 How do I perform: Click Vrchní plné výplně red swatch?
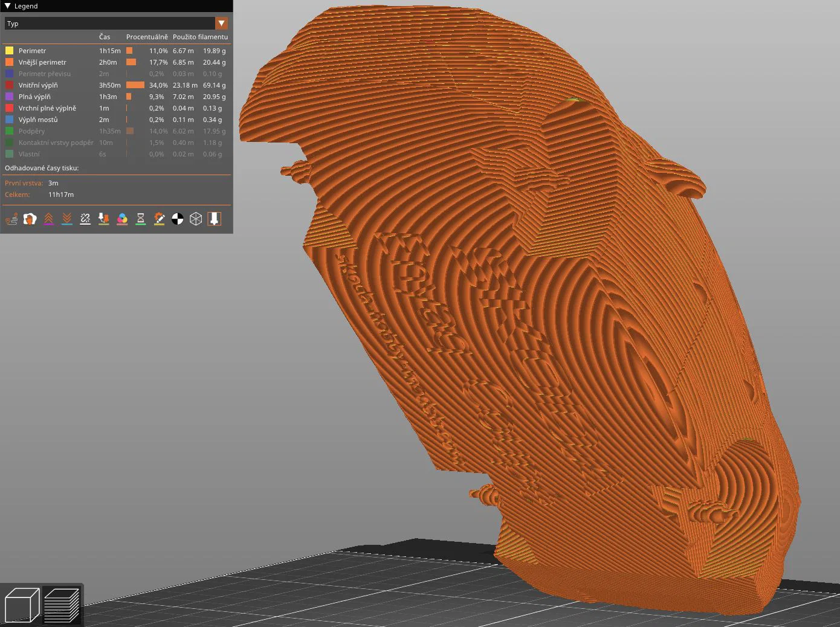pyautogui.click(x=9, y=108)
